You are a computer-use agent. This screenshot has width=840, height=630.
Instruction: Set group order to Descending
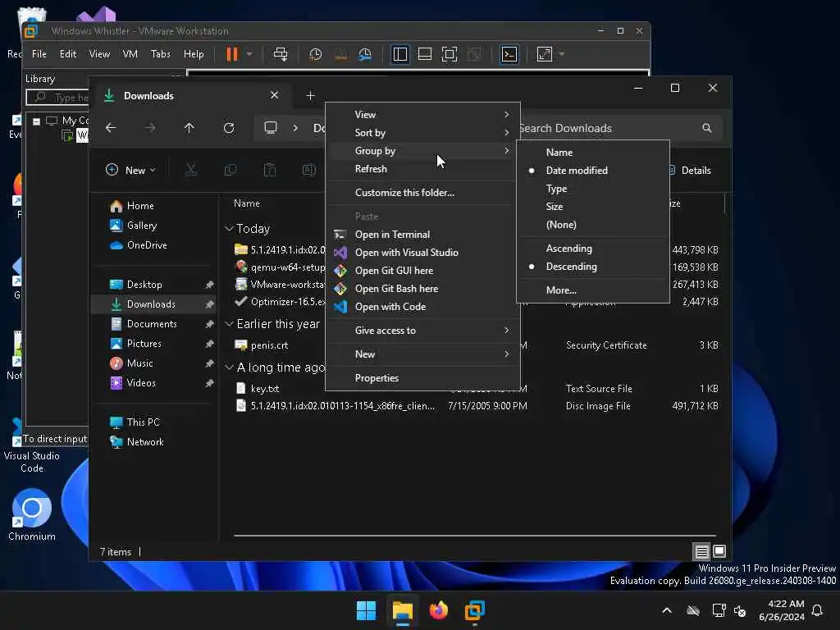tap(593, 267)
